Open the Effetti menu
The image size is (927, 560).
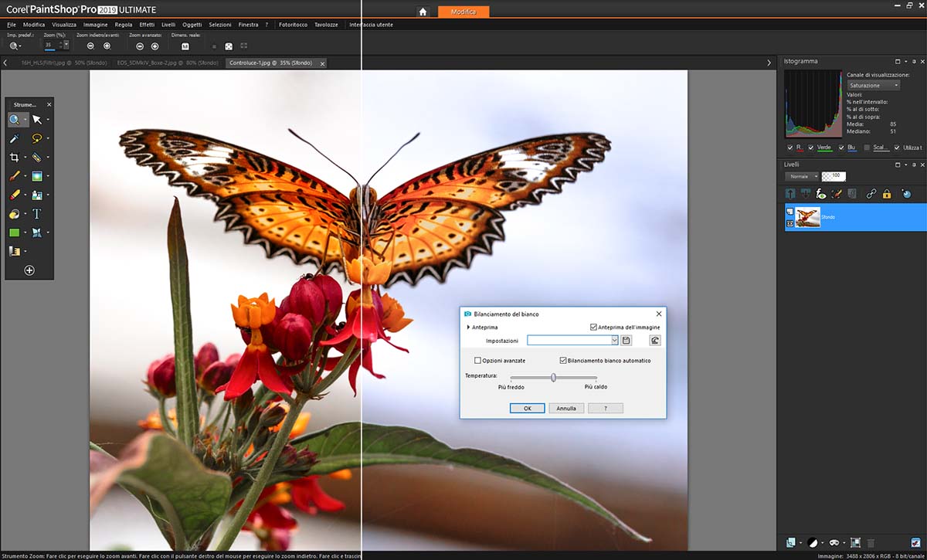(x=147, y=25)
